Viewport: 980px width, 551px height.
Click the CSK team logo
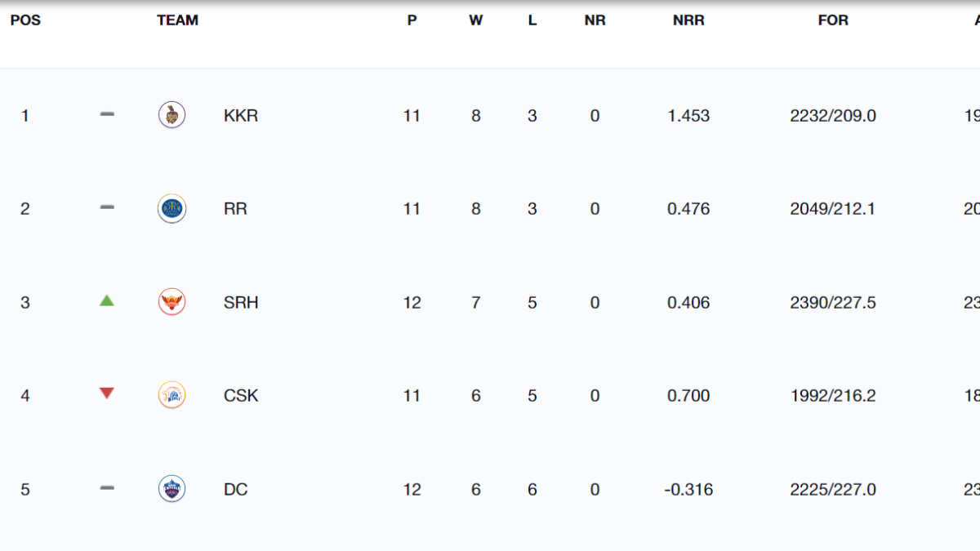tap(171, 395)
